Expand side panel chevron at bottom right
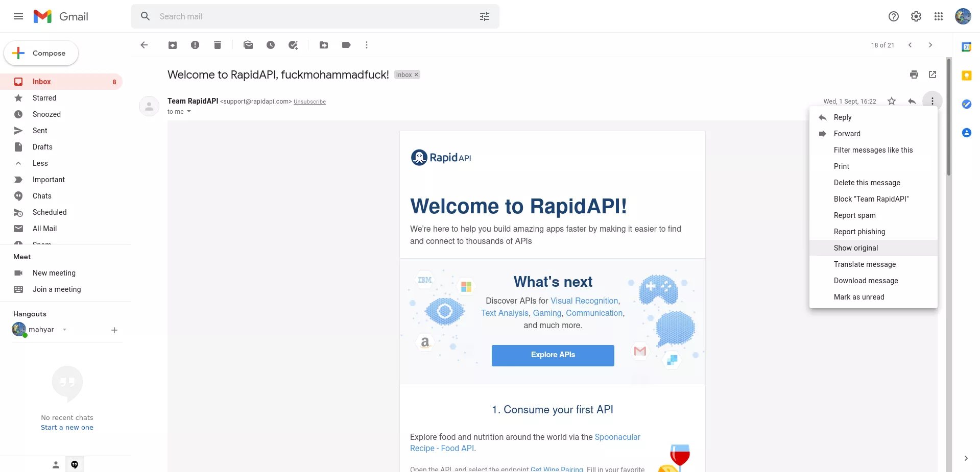Screen dimensions: 980x472 966,458
